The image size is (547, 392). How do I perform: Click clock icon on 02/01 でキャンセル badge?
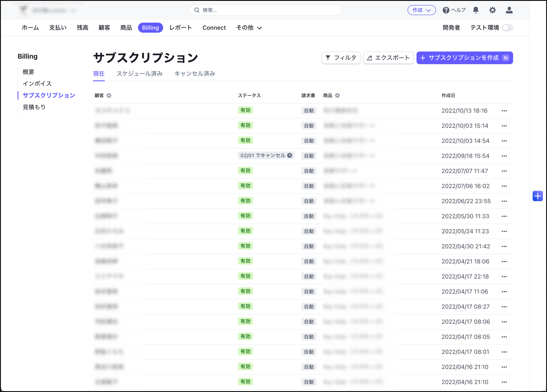[290, 155]
